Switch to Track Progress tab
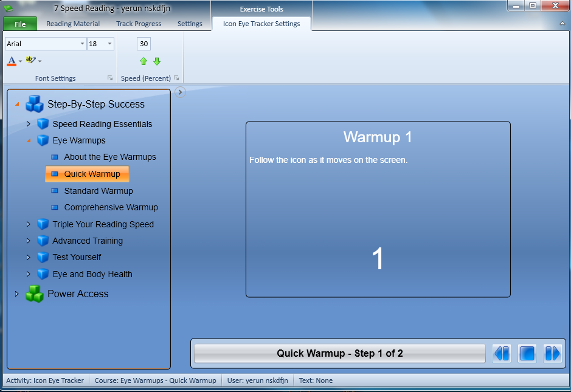 (139, 24)
